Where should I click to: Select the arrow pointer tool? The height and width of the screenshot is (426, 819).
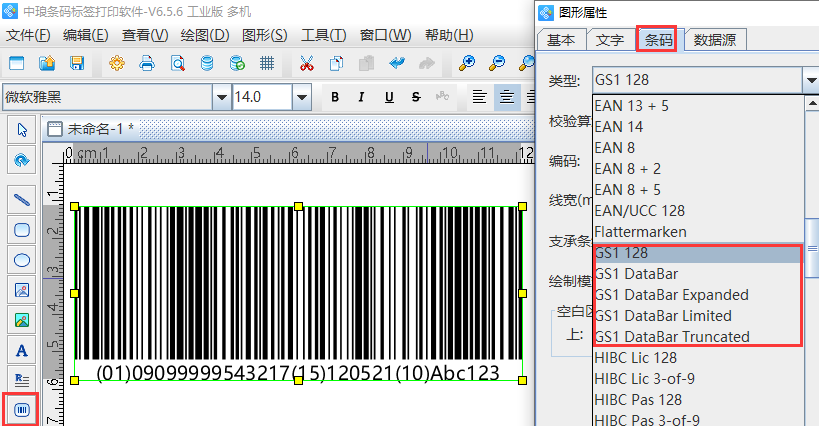pos(21,129)
